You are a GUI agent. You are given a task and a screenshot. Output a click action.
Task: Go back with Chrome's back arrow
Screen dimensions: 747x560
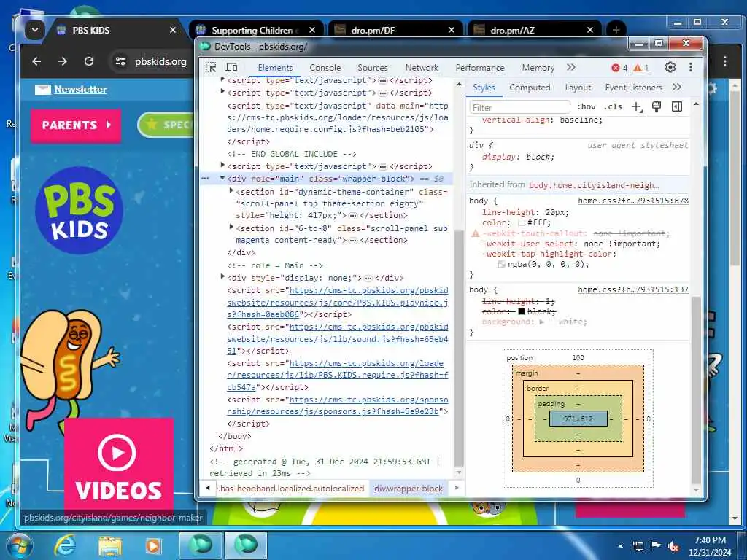(36, 61)
